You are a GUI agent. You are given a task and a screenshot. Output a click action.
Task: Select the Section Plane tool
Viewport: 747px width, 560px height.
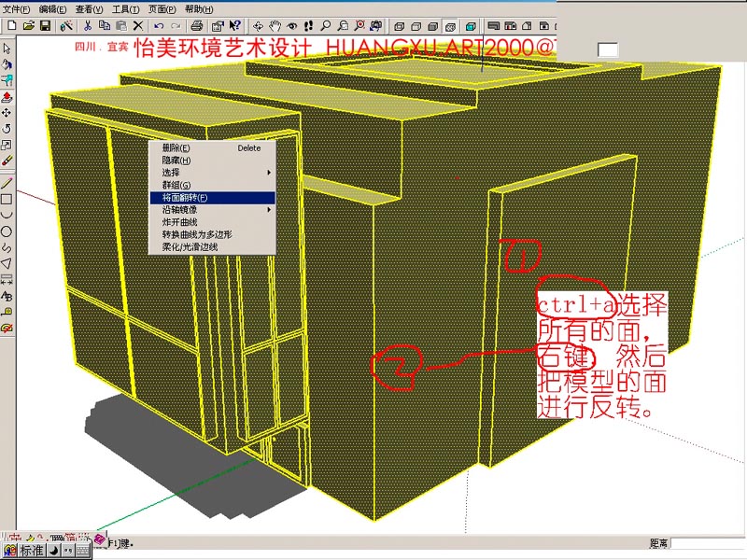coord(7,329)
